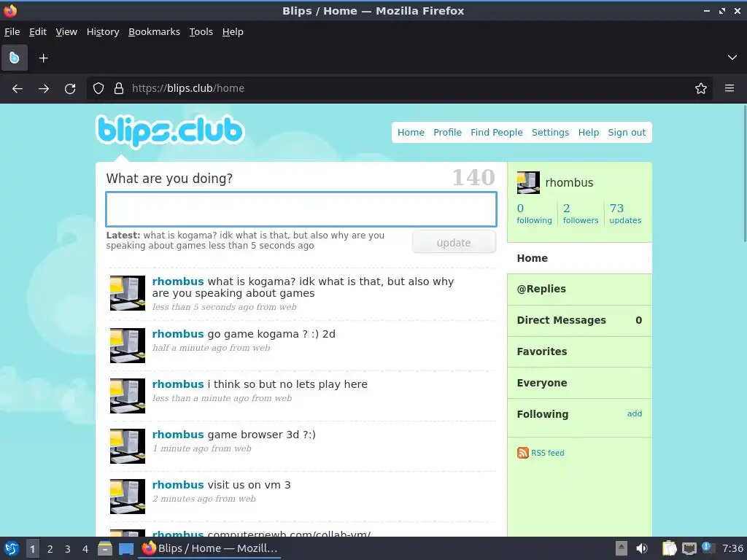Click avatar beside 'go game kogama' post
The width and height of the screenshot is (747, 560).
[x=128, y=346]
